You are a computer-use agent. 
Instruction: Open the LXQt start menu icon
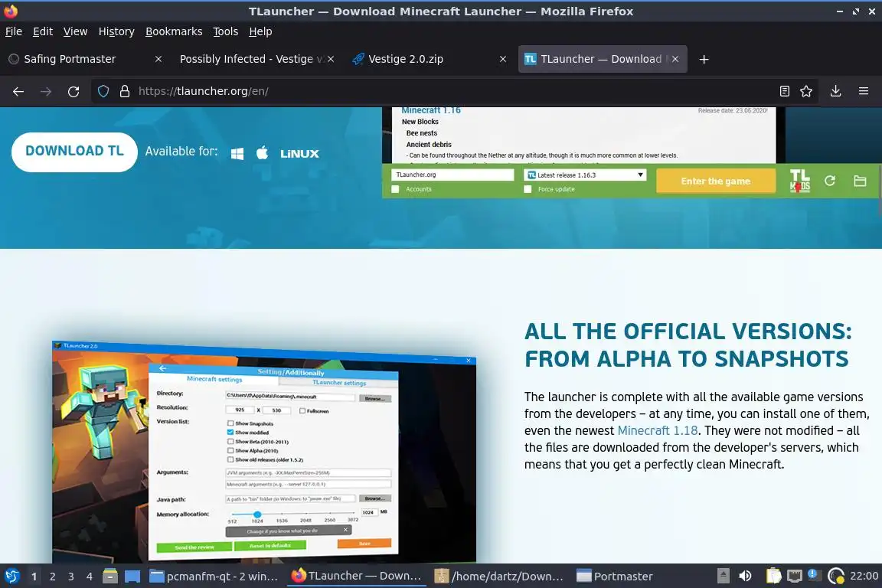11,577
